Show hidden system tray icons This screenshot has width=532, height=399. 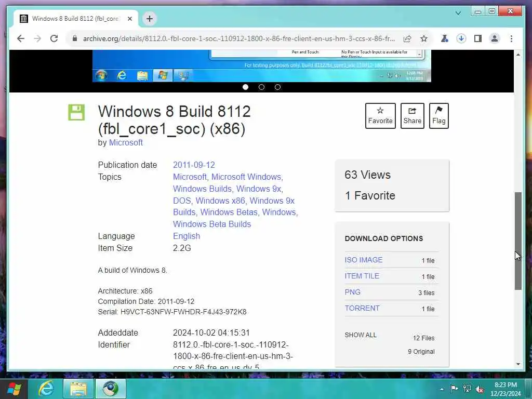click(442, 389)
